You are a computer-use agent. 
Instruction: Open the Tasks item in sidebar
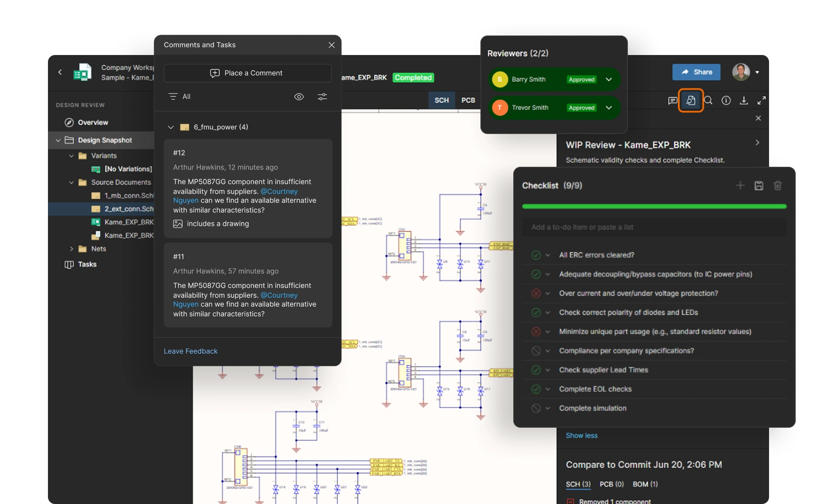click(87, 264)
